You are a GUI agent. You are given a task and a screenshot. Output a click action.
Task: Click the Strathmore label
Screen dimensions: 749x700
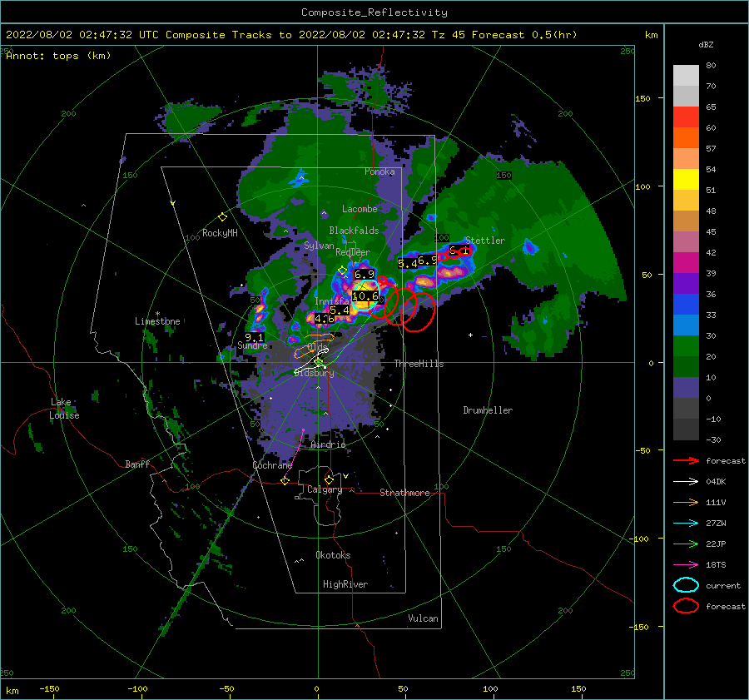(x=404, y=493)
